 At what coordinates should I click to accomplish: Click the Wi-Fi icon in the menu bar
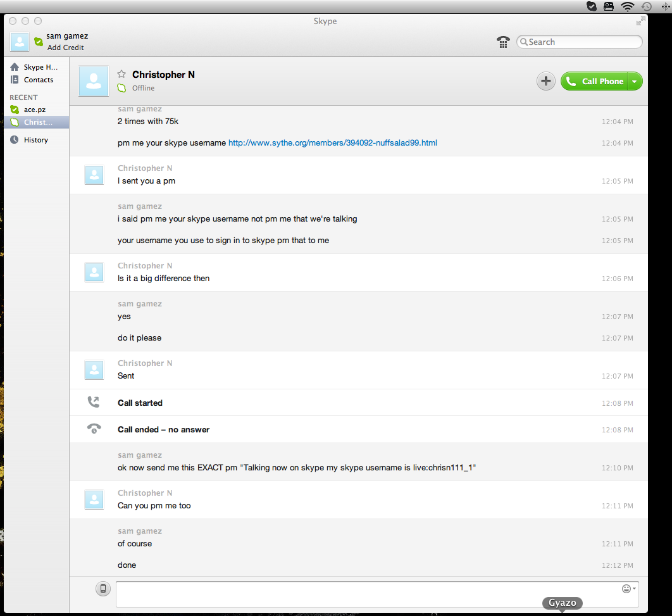627,6
